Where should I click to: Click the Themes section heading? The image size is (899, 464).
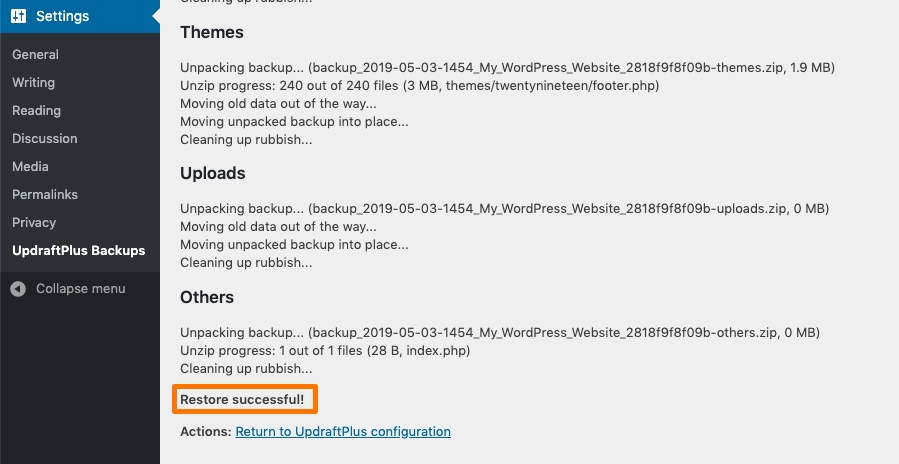(212, 32)
